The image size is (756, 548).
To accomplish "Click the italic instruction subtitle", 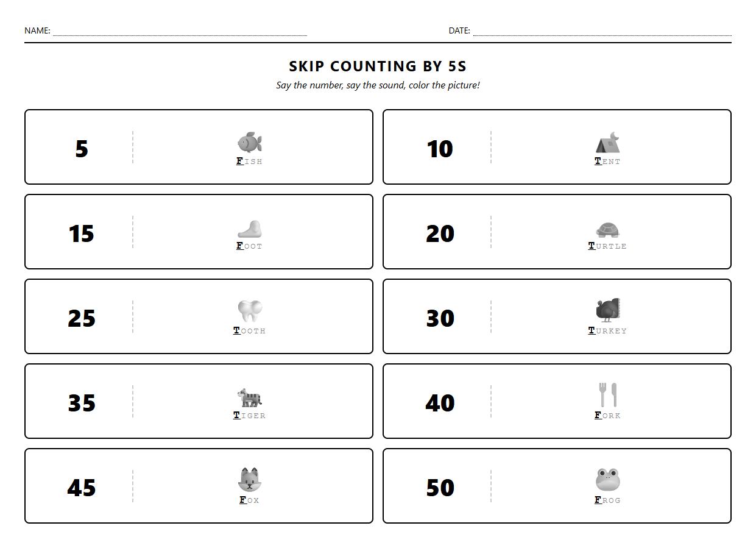I will pyautogui.click(x=378, y=85).
